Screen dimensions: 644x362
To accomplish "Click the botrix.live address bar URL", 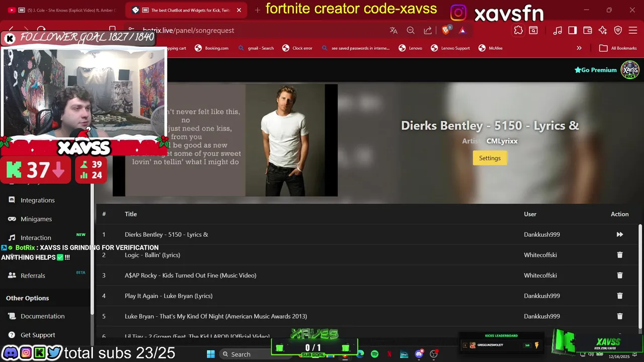I will 188,31.
